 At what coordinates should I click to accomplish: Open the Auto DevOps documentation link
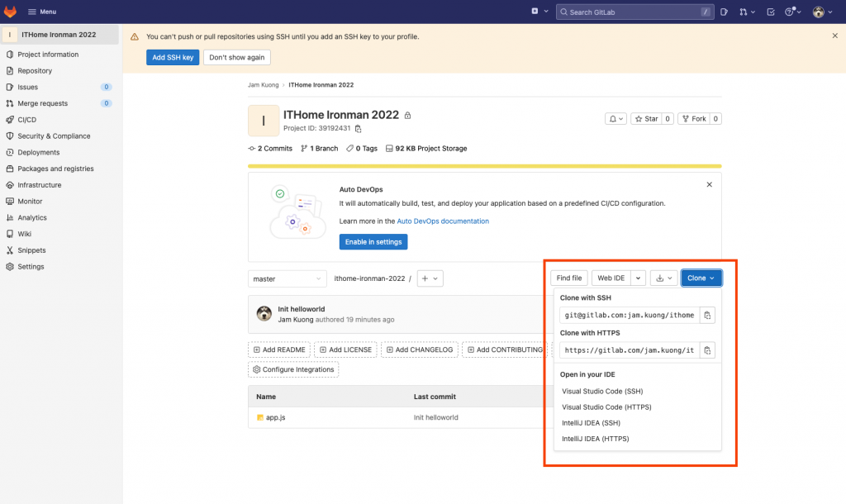pos(443,221)
